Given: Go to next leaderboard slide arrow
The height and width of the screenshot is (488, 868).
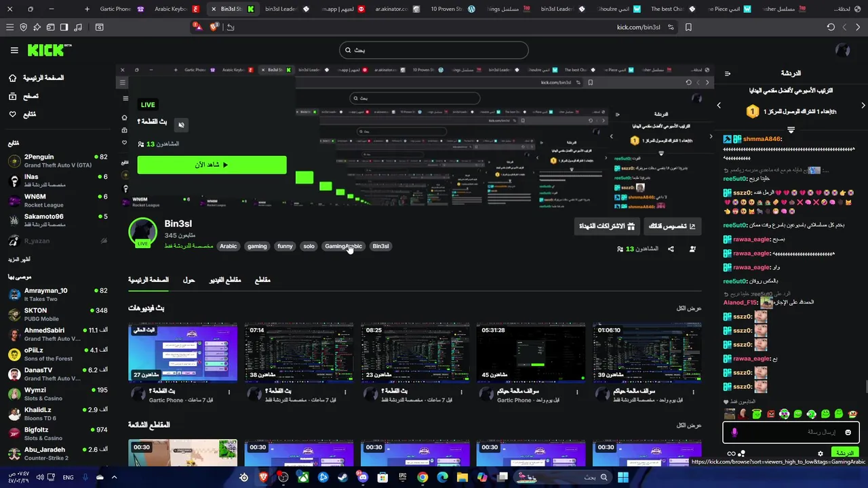Looking at the screenshot, I should point(863,105).
